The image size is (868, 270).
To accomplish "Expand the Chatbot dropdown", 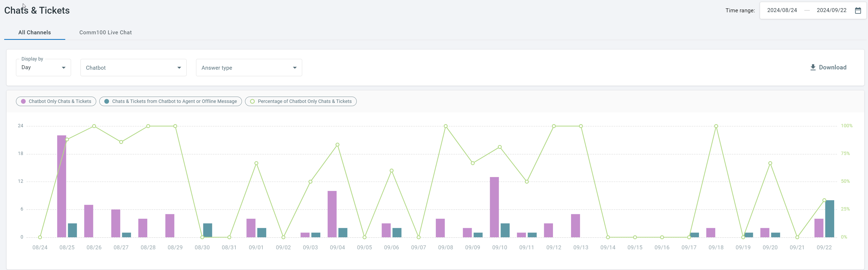I will [x=133, y=68].
